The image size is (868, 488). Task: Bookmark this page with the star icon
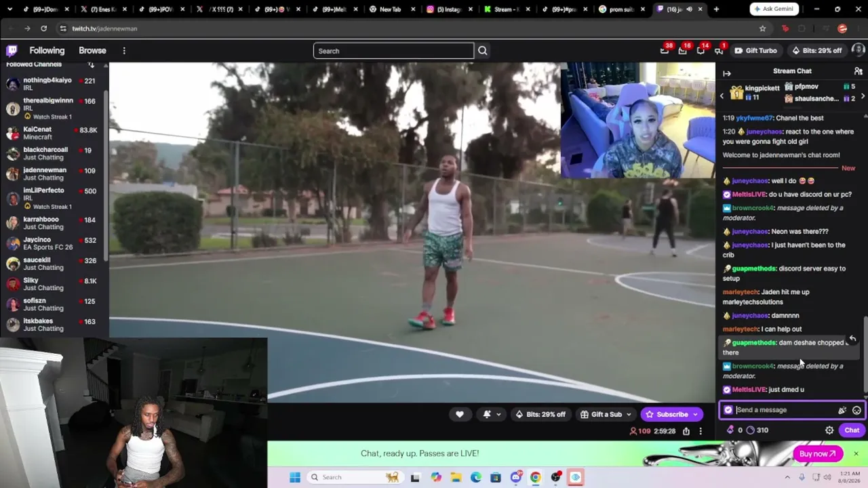[x=762, y=28]
